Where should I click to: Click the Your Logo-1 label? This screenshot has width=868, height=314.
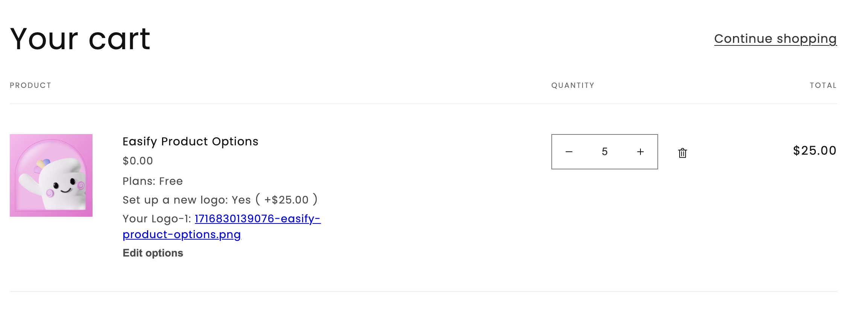point(156,219)
